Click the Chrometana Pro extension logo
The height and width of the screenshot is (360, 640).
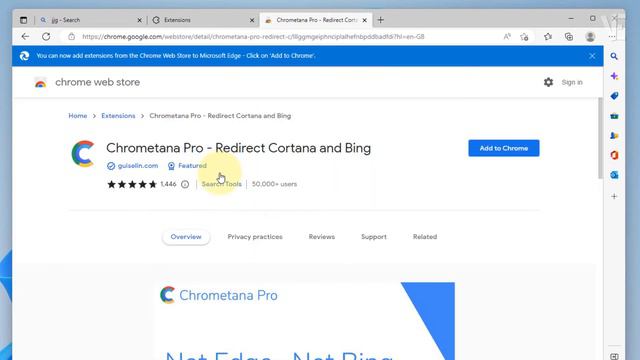(x=83, y=153)
